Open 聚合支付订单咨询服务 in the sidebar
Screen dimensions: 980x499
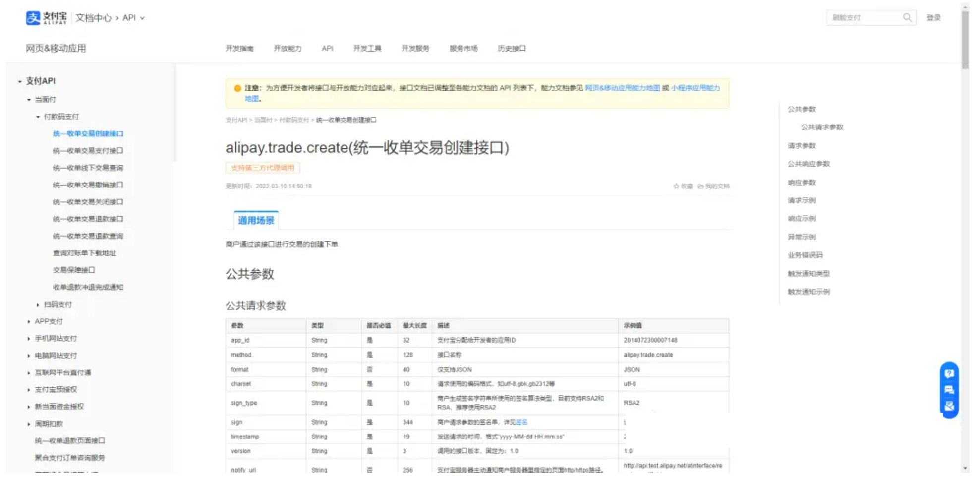[70, 458]
